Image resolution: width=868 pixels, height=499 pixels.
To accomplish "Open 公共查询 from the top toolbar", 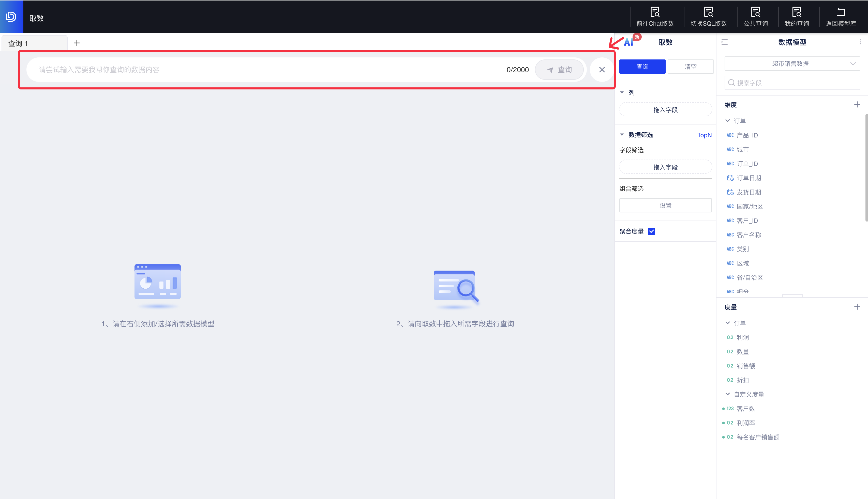I will [755, 17].
